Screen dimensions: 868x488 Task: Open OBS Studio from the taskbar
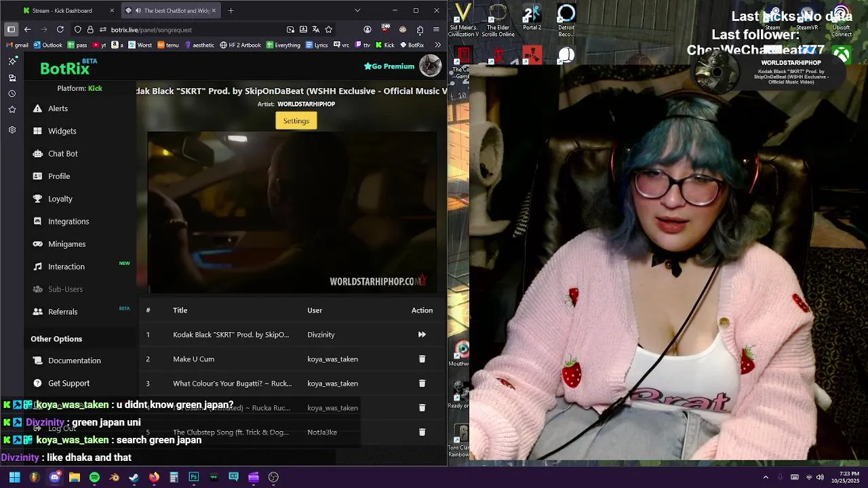click(273, 477)
